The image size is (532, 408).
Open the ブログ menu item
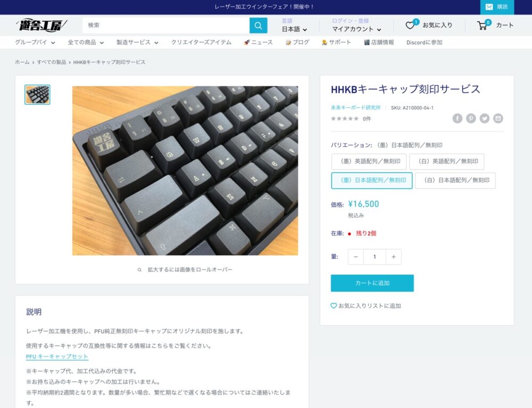[x=297, y=43]
